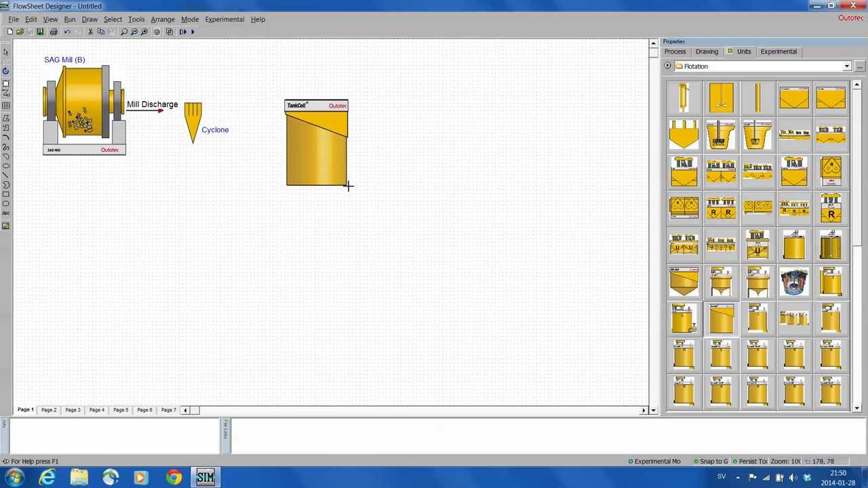Select the insert picture tool

(x=5, y=226)
